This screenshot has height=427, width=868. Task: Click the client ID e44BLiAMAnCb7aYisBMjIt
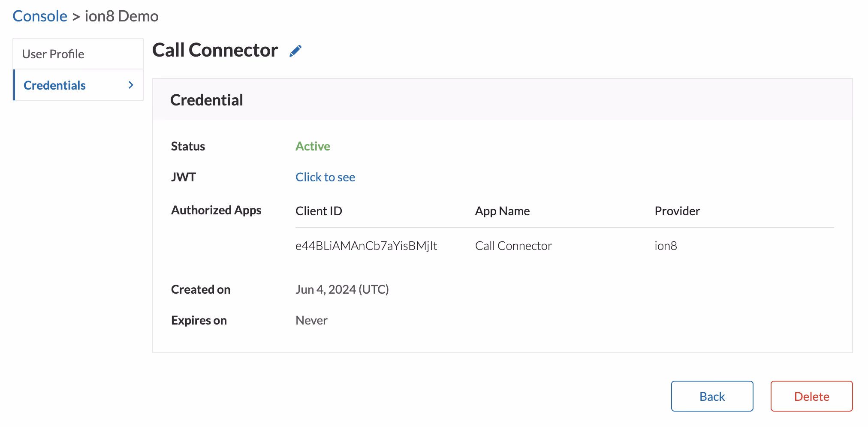pos(366,245)
